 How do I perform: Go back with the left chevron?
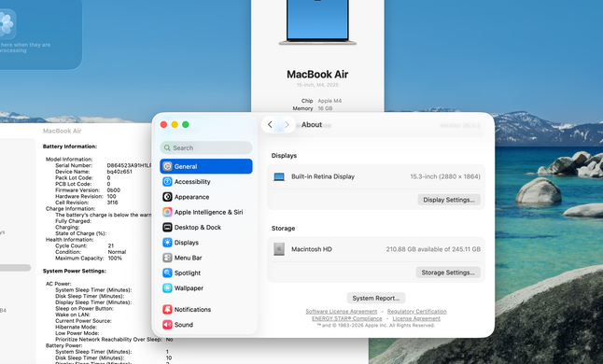(270, 124)
